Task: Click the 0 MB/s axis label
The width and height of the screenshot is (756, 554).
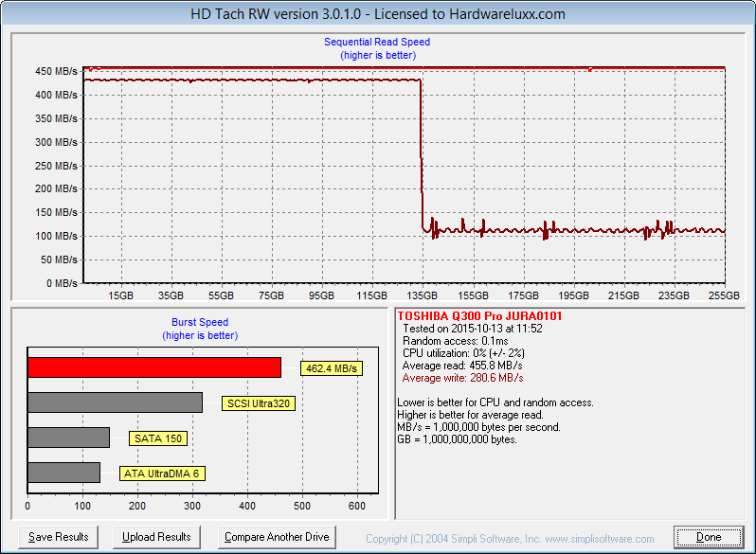Action: point(62,283)
